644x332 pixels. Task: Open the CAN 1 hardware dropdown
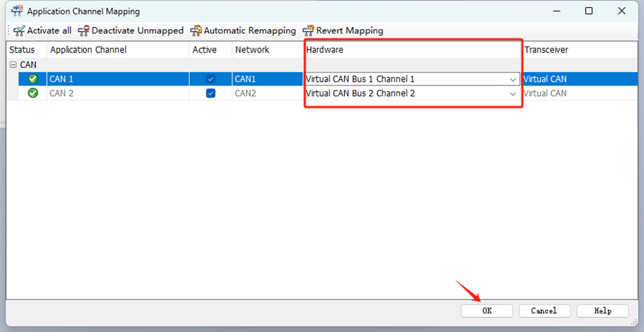click(x=513, y=80)
